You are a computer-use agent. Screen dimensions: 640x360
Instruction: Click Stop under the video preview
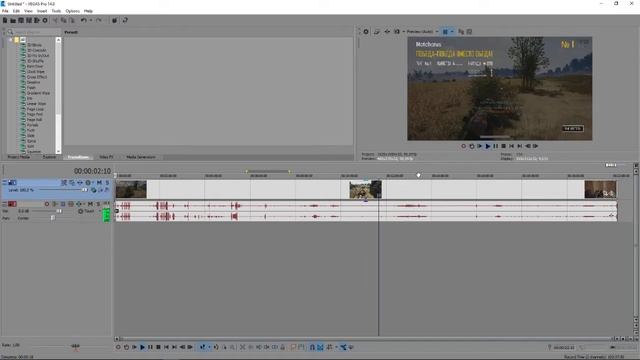point(503,146)
